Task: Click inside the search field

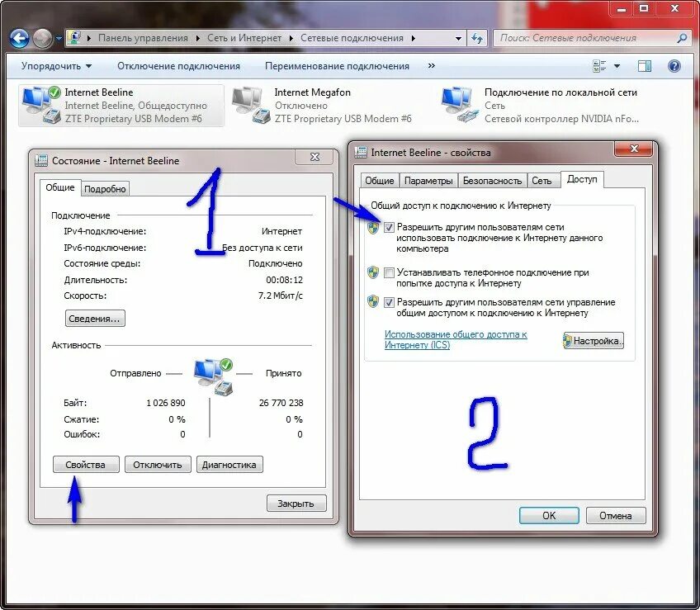Action: (x=578, y=38)
